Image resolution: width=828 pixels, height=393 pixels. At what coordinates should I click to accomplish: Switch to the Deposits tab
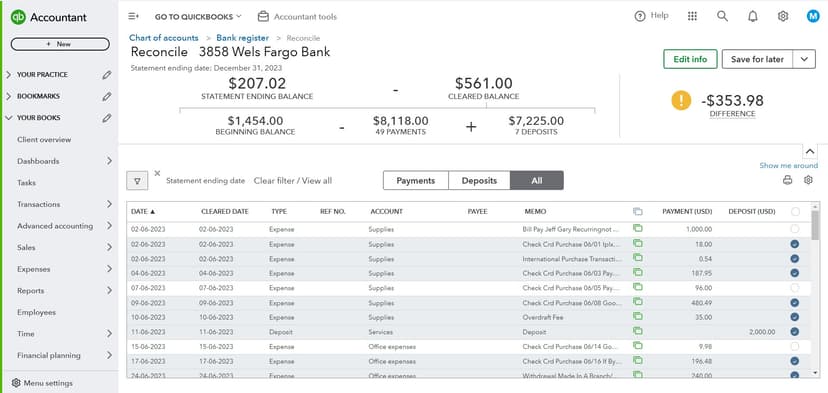pyautogui.click(x=479, y=181)
